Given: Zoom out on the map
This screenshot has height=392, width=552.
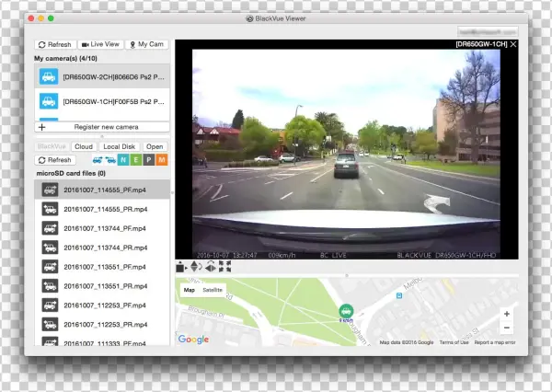Looking at the screenshot, I should [507, 328].
